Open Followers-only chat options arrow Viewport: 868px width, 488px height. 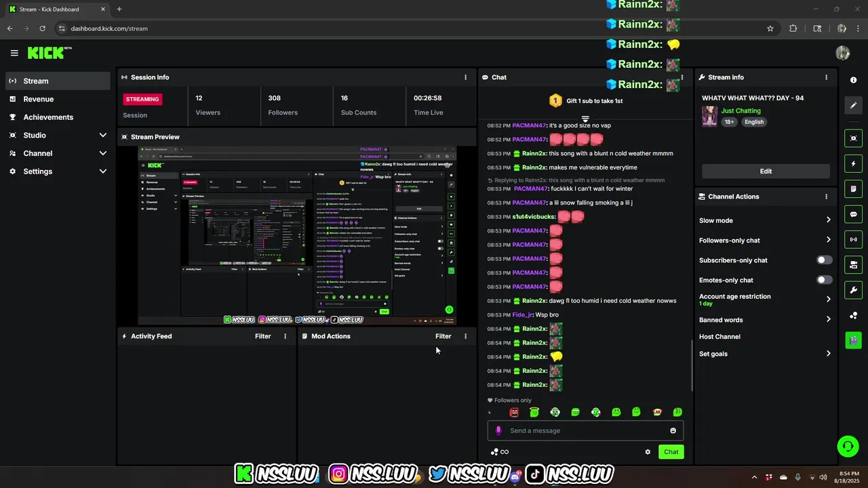click(x=828, y=240)
